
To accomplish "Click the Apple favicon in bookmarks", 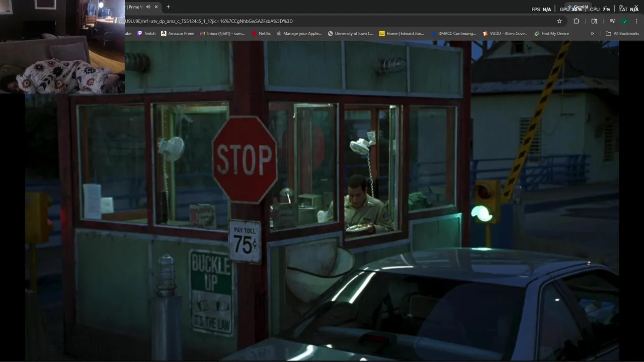I will click(279, 34).
